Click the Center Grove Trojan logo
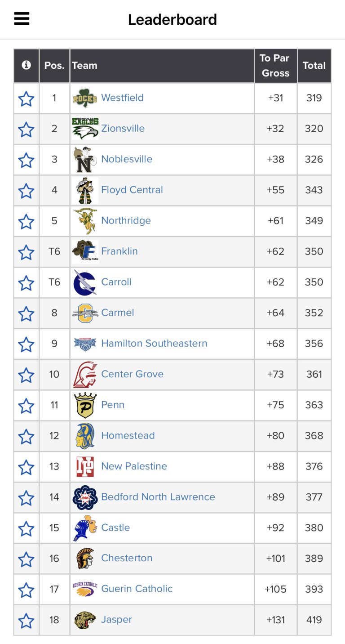The width and height of the screenshot is (345, 644). [85, 374]
